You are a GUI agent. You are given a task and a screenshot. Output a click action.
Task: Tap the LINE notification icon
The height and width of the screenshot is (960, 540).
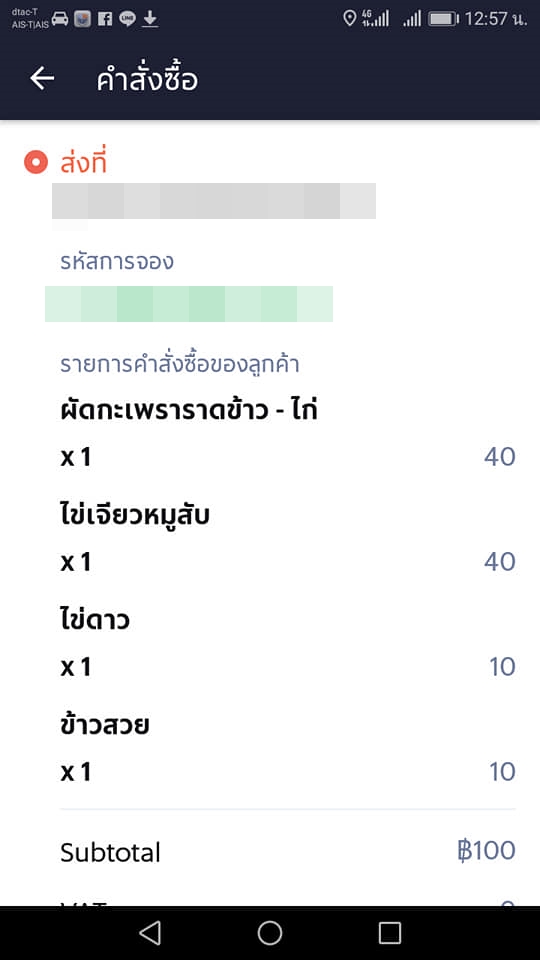[127, 19]
